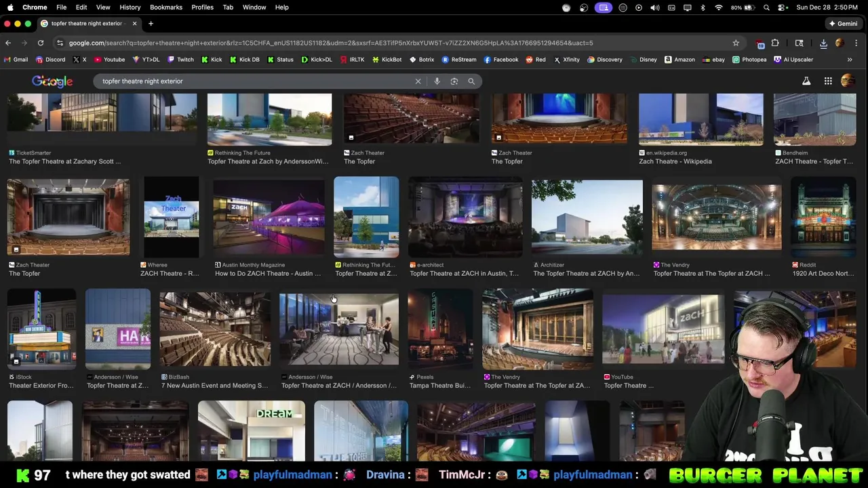Open the Reddit 1920 Art Deco result
The height and width of the screenshot is (488, 868).
tap(824, 273)
